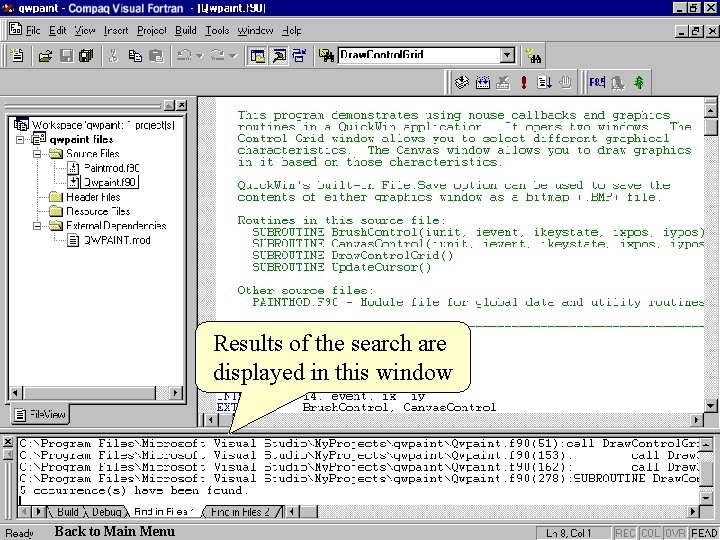Click the Qwpaint.f90(51) search result line

click(358, 444)
